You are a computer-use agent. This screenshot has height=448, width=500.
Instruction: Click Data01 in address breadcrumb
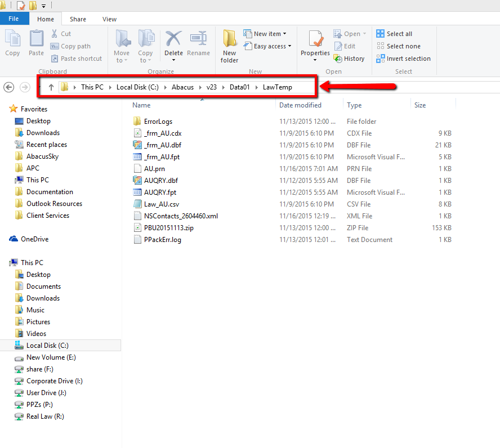tap(239, 87)
